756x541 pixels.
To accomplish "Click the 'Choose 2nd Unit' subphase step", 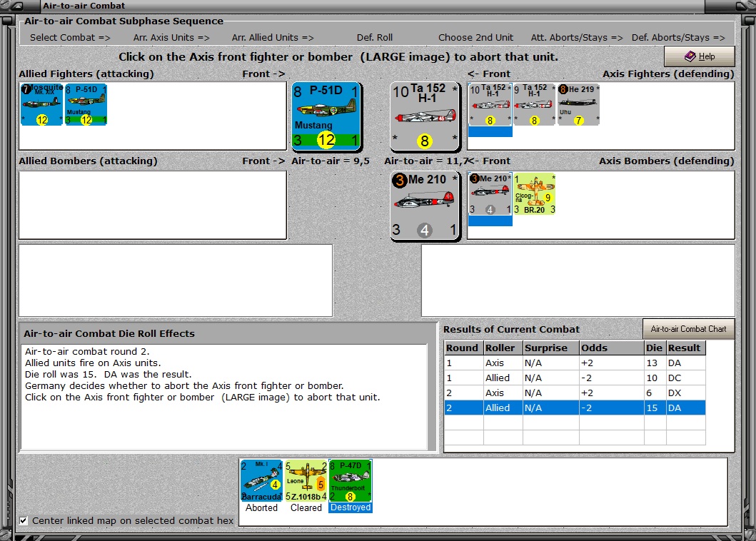I will tap(476, 38).
